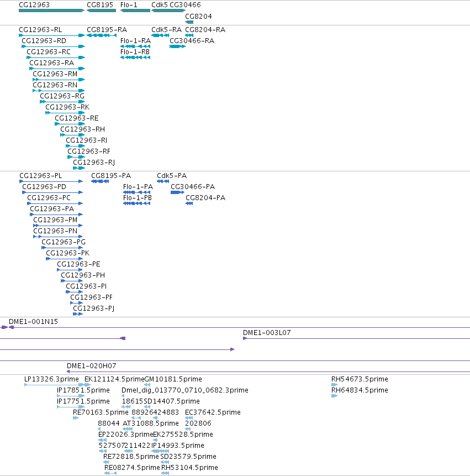The image size is (470, 476).
Task: Select the CG12963-RH transcript label
Action: point(82,129)
